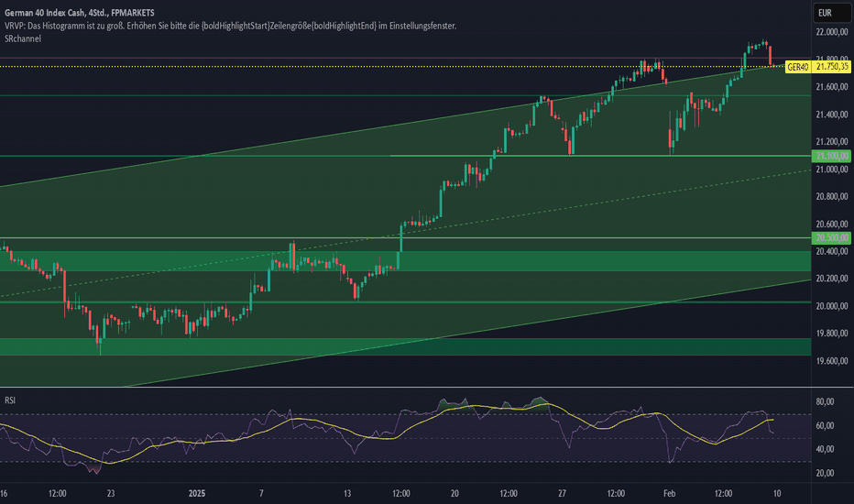Screen dimensions: 854x504
Task: Click the 80,00 level on RSI scale
Action: 825,402
